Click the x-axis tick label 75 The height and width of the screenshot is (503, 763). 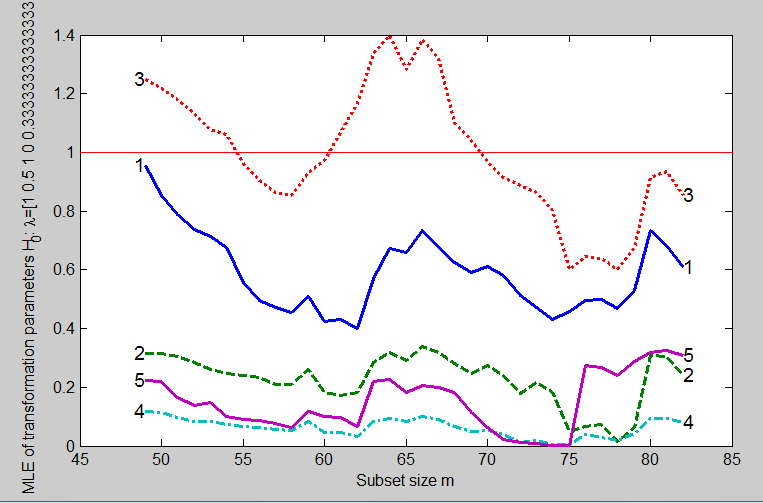point(568,463)
